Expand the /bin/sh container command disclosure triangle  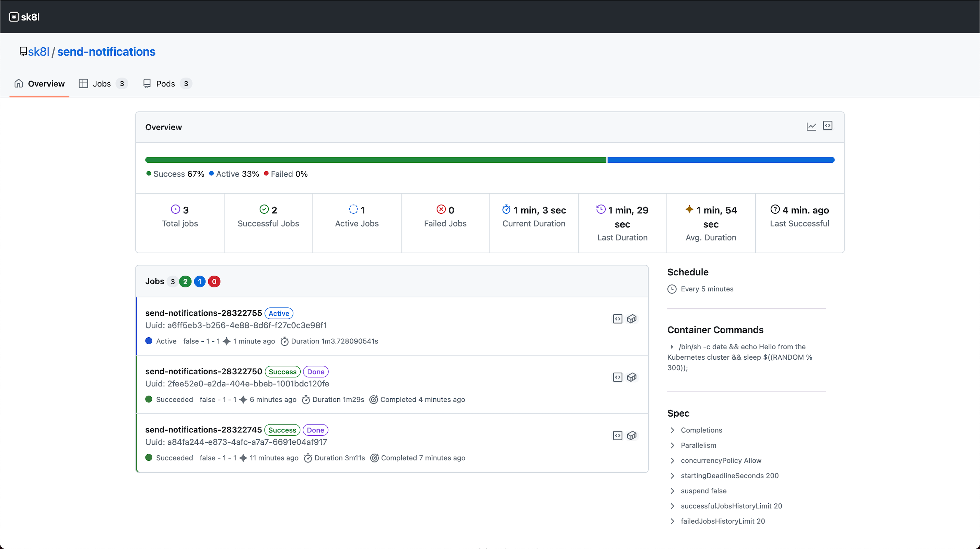pyautogui.click(x=672, y=347)
